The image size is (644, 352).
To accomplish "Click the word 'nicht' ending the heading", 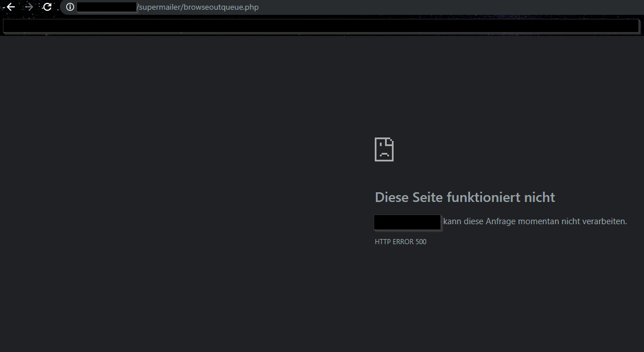I will 539,197.
